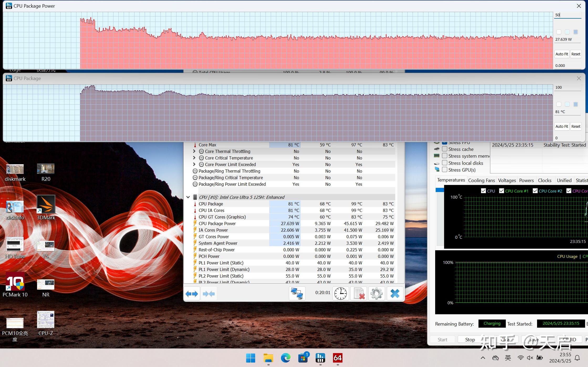Collapse the Intel Core Ultra 5 125H section

188,197
